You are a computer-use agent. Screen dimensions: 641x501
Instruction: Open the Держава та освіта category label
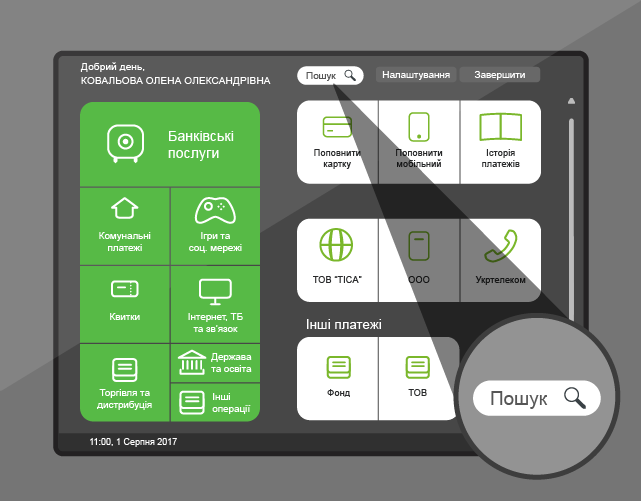point(231,362)
